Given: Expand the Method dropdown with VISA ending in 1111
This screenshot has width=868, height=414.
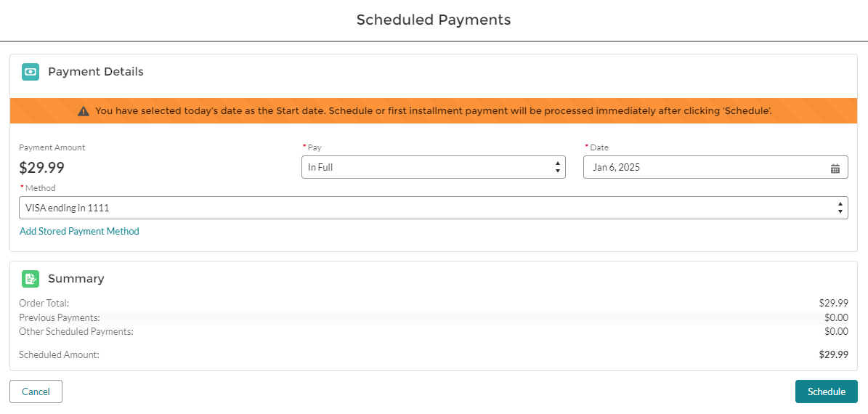Looking at the screenshot, I should 433,208.
